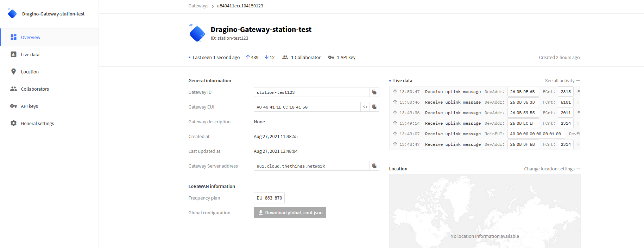This screenshot has width=644, height=248.
Task: Click Created 2 hours ago text
Action: point(559,57)
